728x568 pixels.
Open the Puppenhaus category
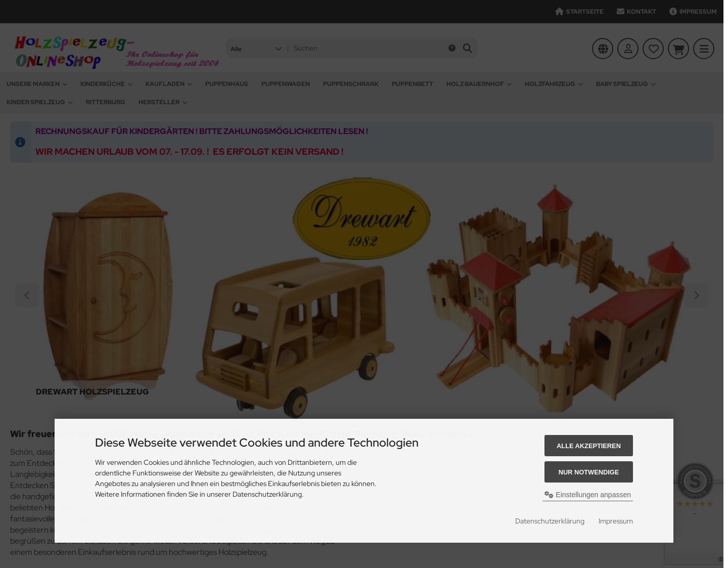226,84
